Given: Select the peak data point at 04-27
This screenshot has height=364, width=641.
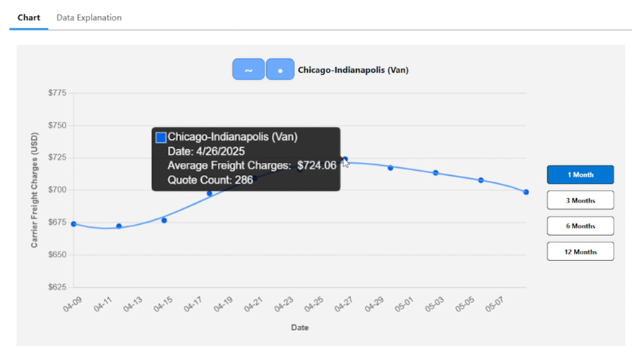Looking at the screenshot, I should point(345,159).
